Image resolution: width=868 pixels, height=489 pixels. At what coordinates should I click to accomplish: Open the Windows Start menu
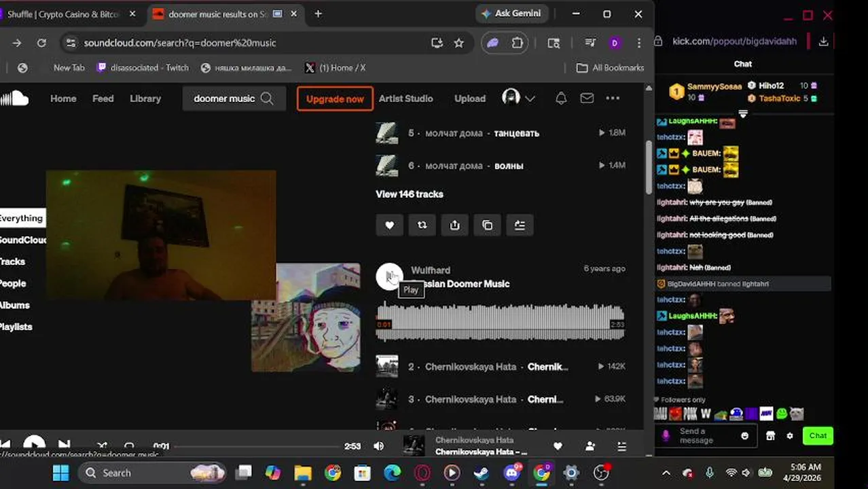(x=60, y=473)
